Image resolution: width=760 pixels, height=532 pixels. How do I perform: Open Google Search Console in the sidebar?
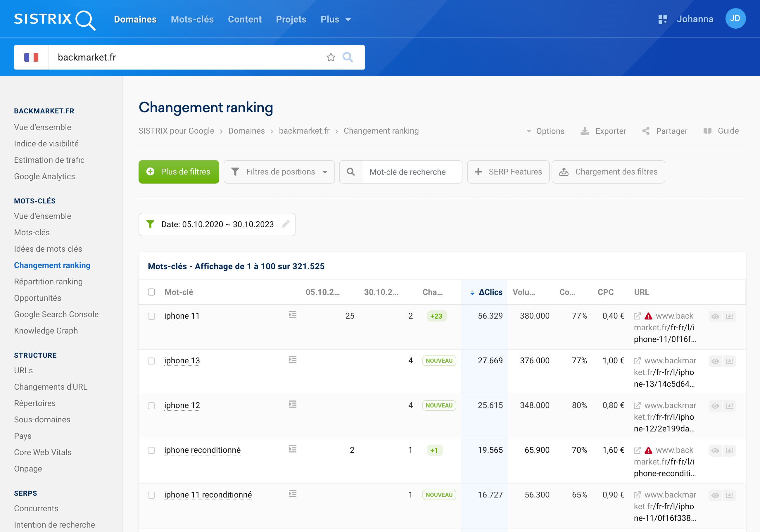coord(56,315)
